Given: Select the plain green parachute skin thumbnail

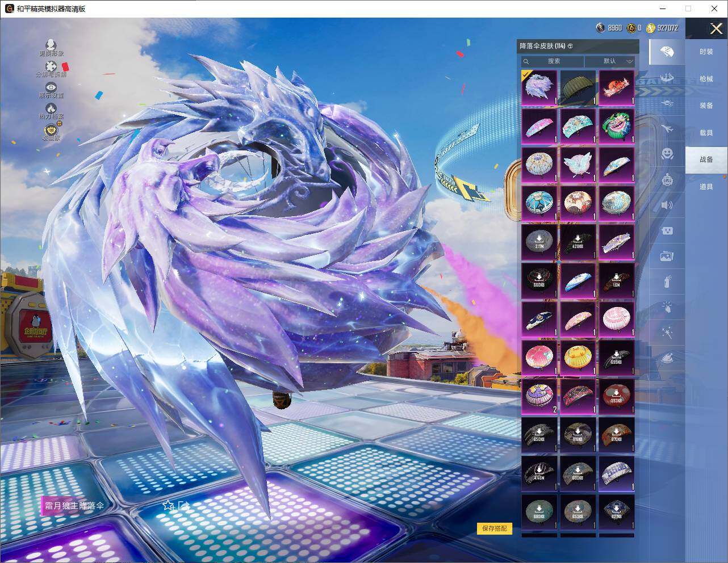Looking at the screenshot, I should 578,87.
